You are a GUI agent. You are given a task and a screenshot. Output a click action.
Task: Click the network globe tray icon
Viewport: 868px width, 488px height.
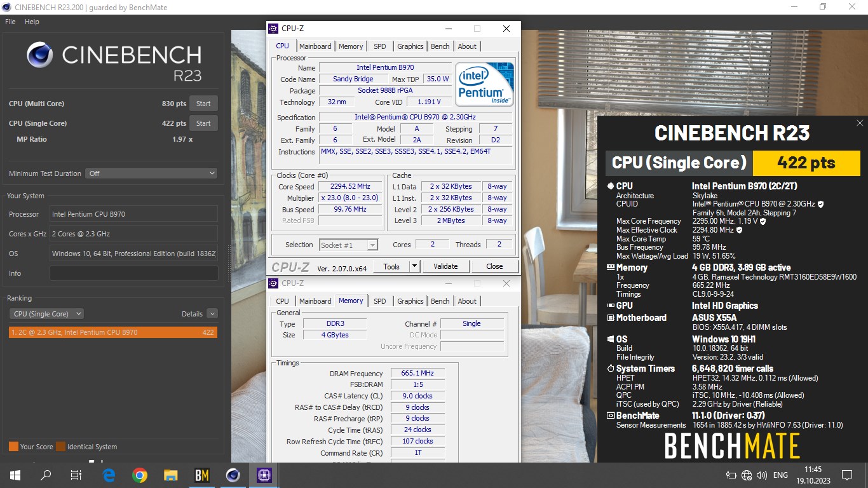[747, 475]
